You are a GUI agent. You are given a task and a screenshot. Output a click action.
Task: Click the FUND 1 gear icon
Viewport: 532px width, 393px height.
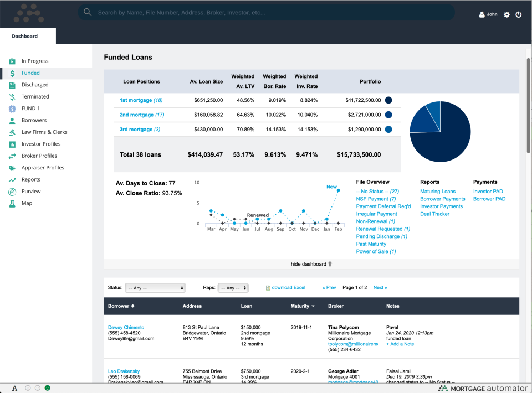point(11,108)
